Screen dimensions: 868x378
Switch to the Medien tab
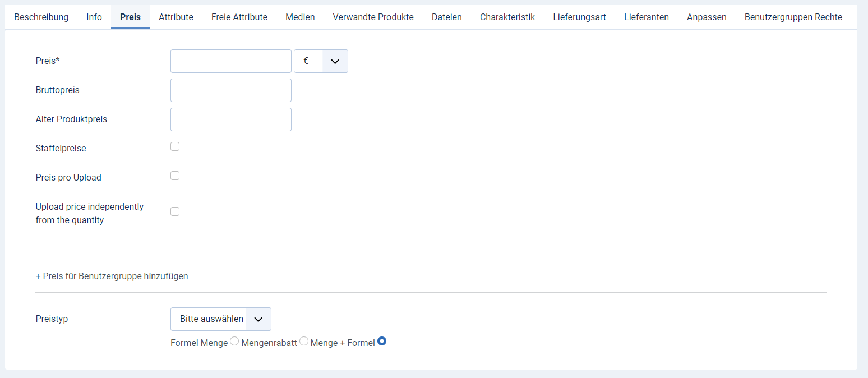tap(300, 17)
